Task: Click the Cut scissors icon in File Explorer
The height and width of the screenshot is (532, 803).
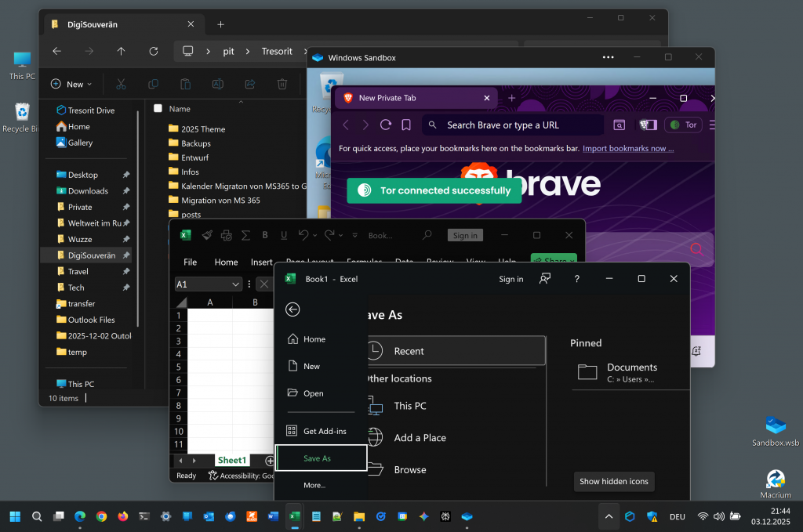Action: [121, 84]
